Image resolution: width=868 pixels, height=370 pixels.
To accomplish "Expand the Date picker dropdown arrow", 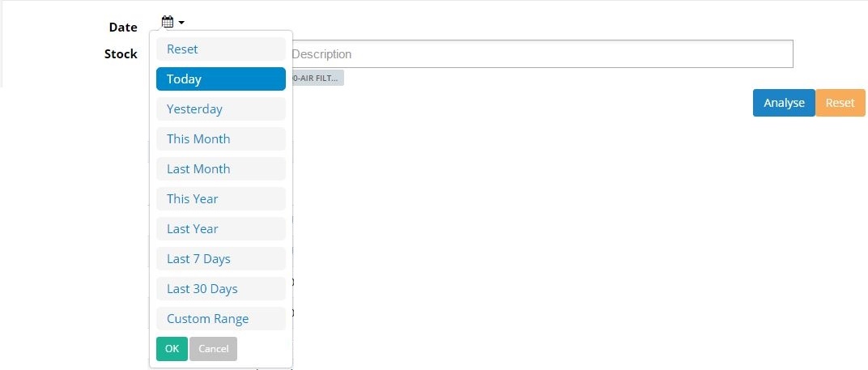I will pyautogui.click(x=181, y=23).
